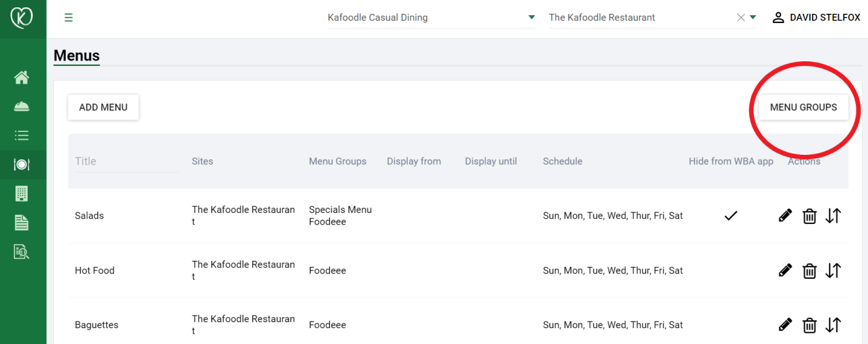This screenshot has height=344, width=868.
Task: Select the Menus plate sidebar item
Action: pos(22,165)
